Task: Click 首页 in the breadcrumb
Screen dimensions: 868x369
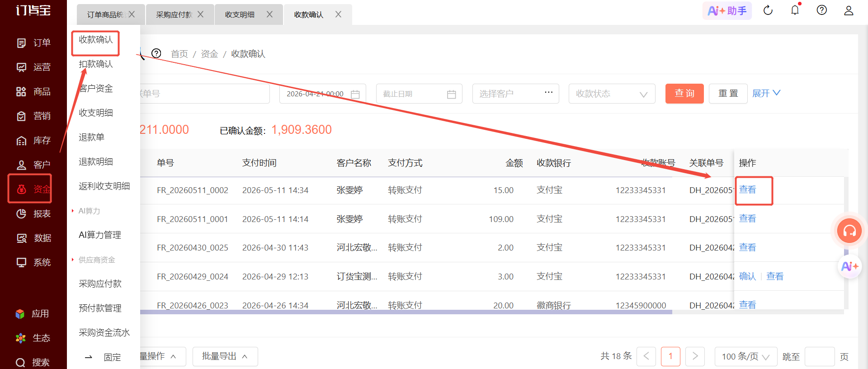Action: click(179, 54)
